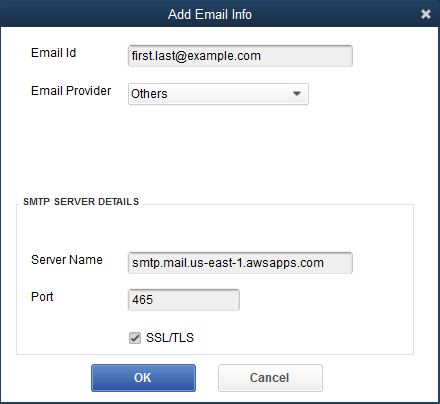This screenshot has width=440, height=404.
Task: Click the 'Email Provider' label
Action: coord(71,91)
